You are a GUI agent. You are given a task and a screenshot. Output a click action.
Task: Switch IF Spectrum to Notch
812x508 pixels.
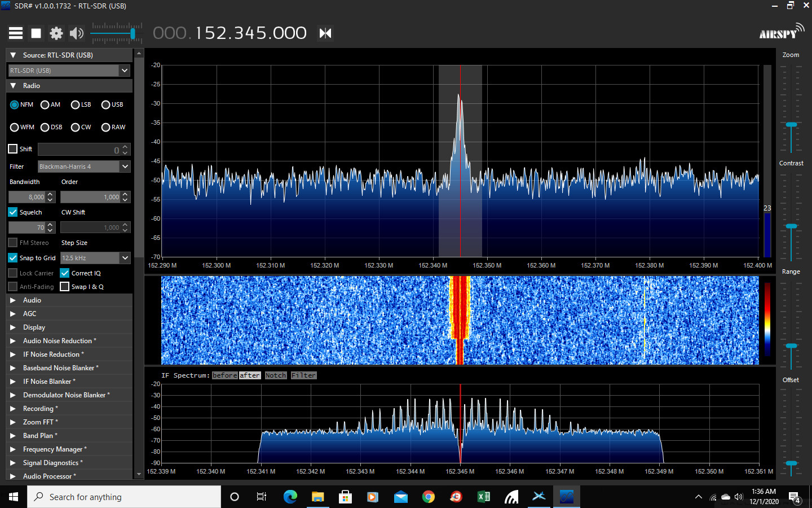coord(276,375)
